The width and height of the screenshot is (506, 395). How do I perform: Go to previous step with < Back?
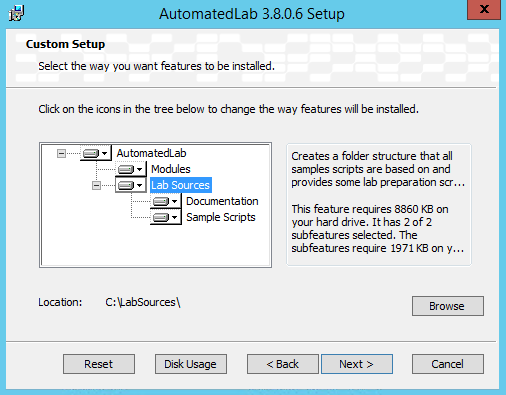coord(283,364)
